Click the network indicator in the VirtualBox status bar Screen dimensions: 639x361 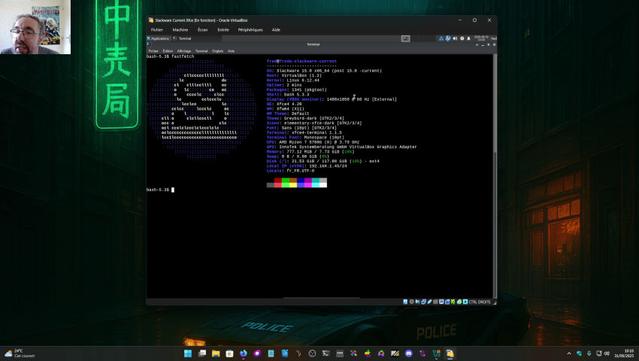pyautogui.click(x=423, y=302)
